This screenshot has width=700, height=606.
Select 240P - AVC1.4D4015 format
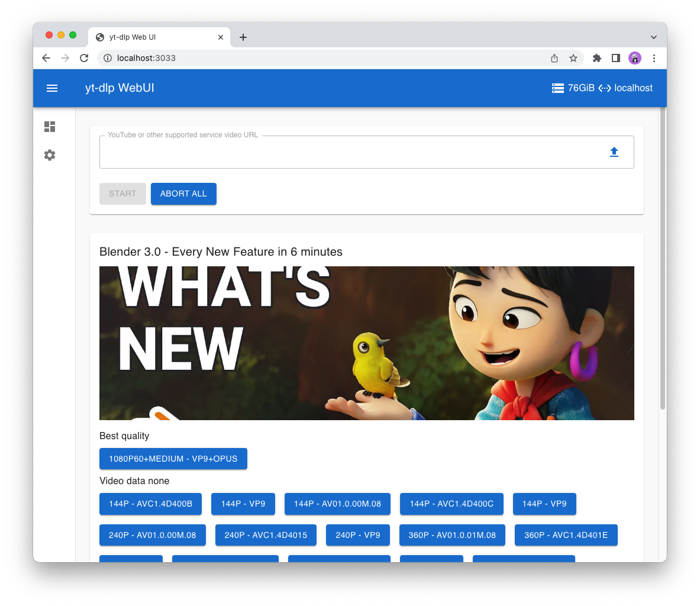[266, 535]
